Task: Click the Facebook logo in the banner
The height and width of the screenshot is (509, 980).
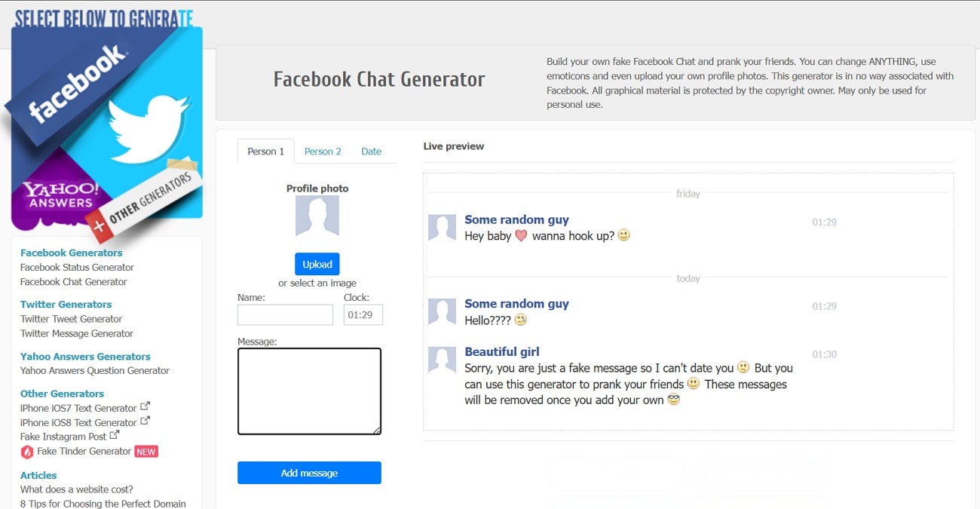Action: [78, 83]
